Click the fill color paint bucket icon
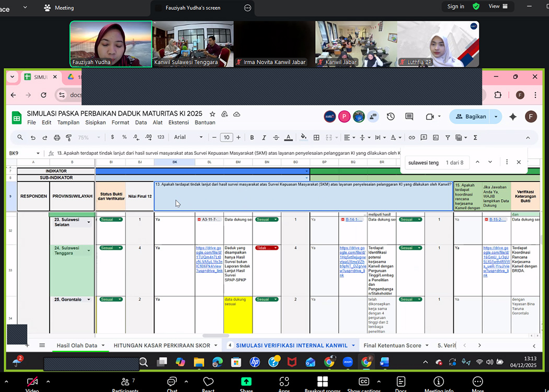 303,137
